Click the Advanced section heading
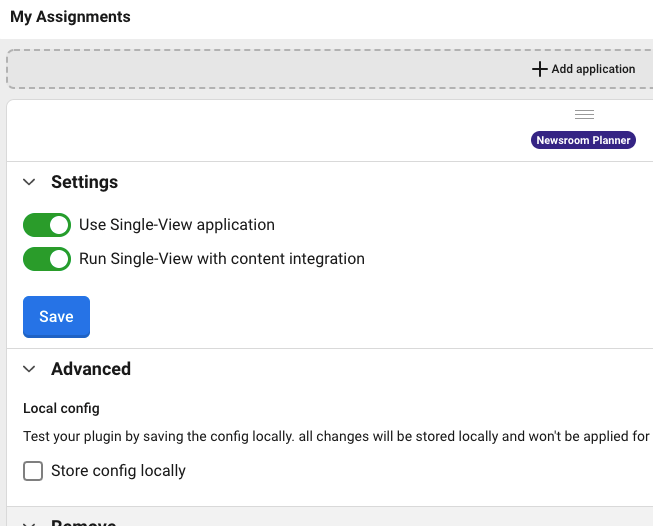Viewport: 653px width, 526px height. coord(91,369)
